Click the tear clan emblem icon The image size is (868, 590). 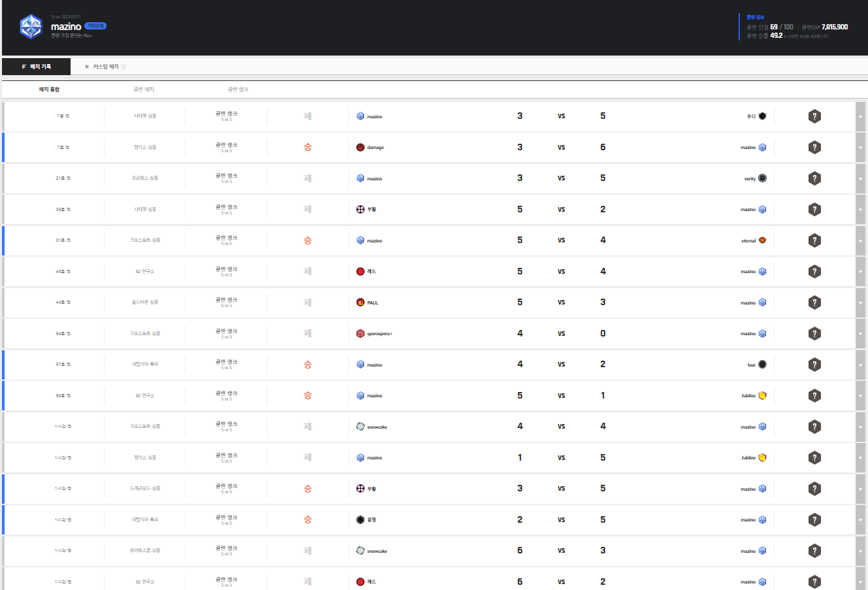pos(762,365)
